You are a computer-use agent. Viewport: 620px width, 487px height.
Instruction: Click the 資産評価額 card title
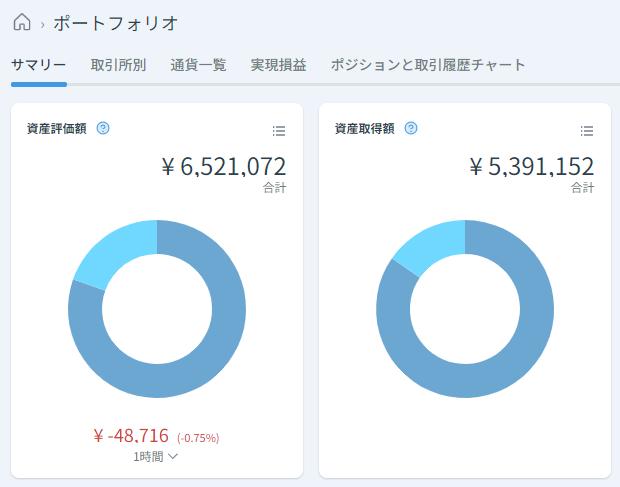pos(57,128)
